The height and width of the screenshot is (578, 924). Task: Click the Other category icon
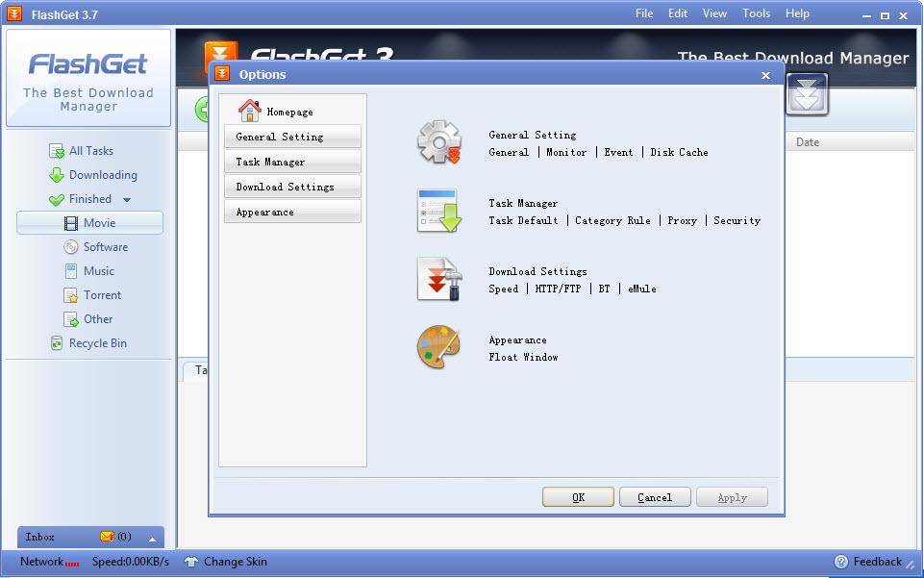tap(71, 319)
